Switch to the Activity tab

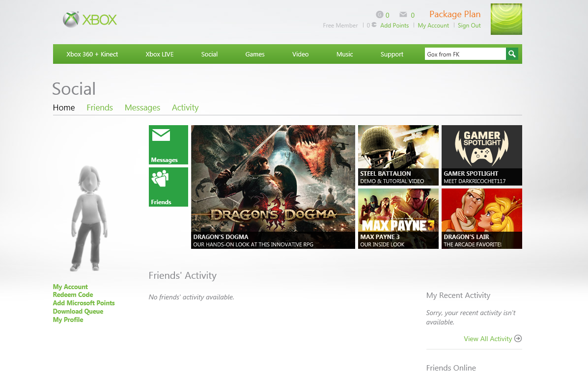coord(185,108)
